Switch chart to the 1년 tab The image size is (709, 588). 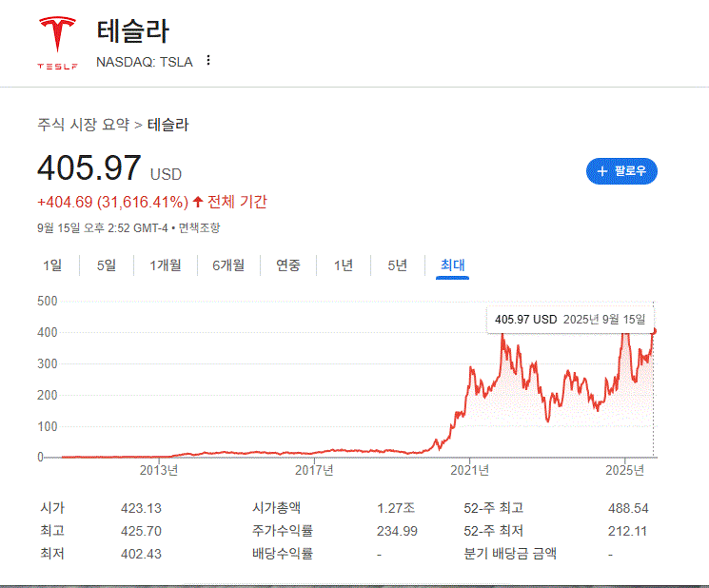(x=344, y=265)
